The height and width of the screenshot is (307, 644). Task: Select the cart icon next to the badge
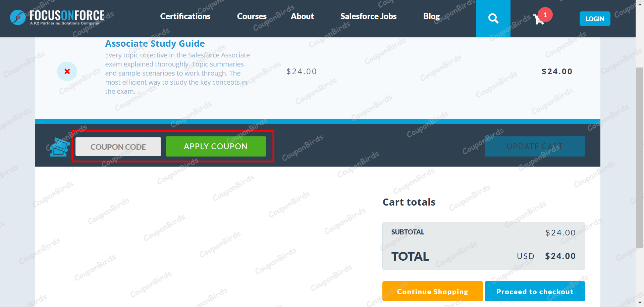coord(538,19)
